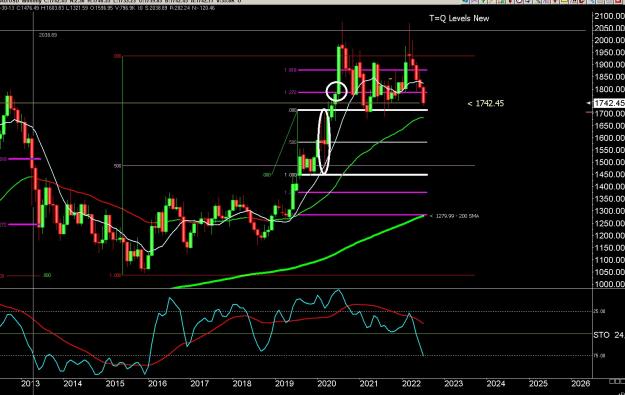This screenshot has height=395, width=625.
Task: Click the 1400.00 price axis label
Action: 609,187
